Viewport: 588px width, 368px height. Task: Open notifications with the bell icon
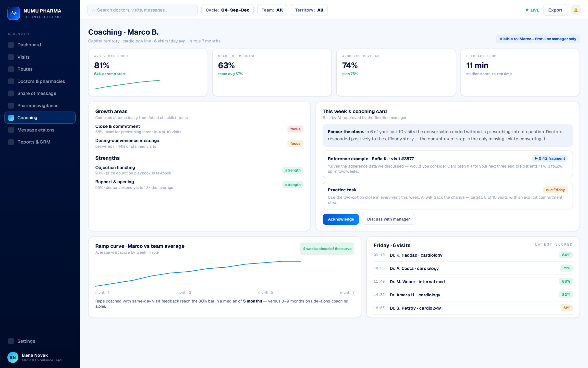point(576,10)
